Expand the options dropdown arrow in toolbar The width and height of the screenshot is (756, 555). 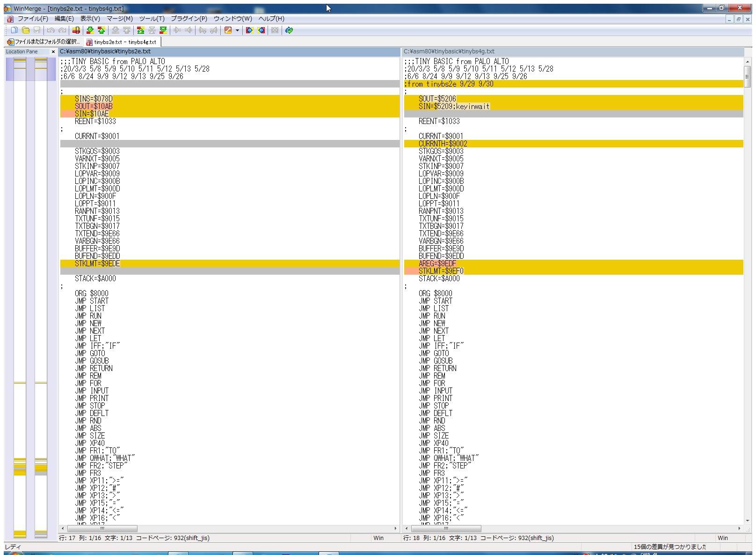click(x=237, y=30)
